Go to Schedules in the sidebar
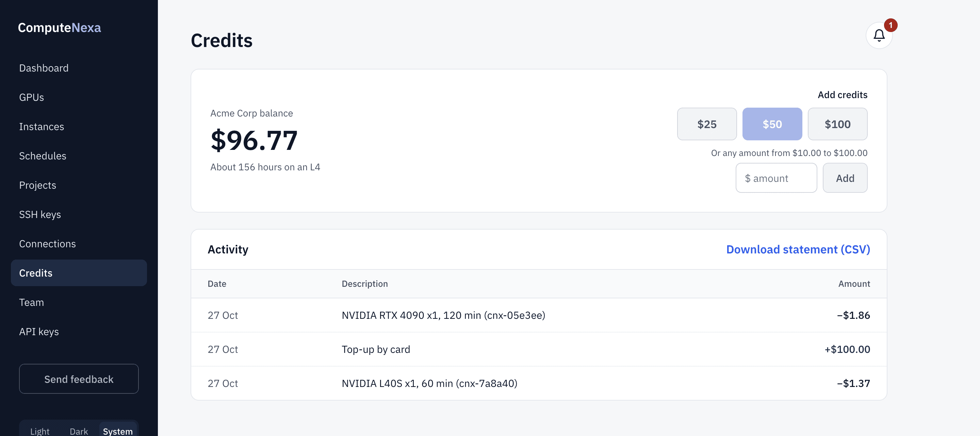980x436 pixels. 79,156
